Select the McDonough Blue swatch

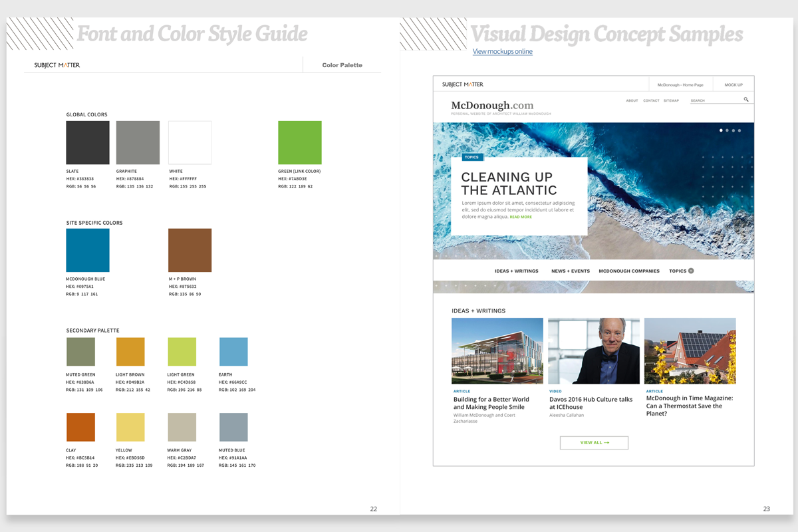click(88, 250)
